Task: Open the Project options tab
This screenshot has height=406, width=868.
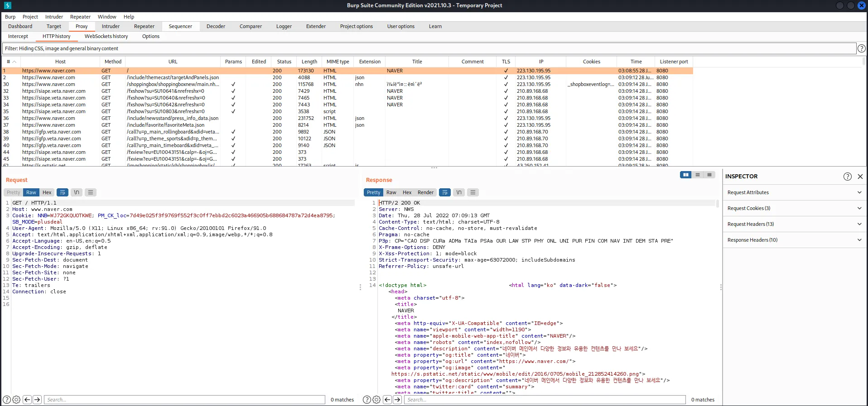Action: point(357,26)
